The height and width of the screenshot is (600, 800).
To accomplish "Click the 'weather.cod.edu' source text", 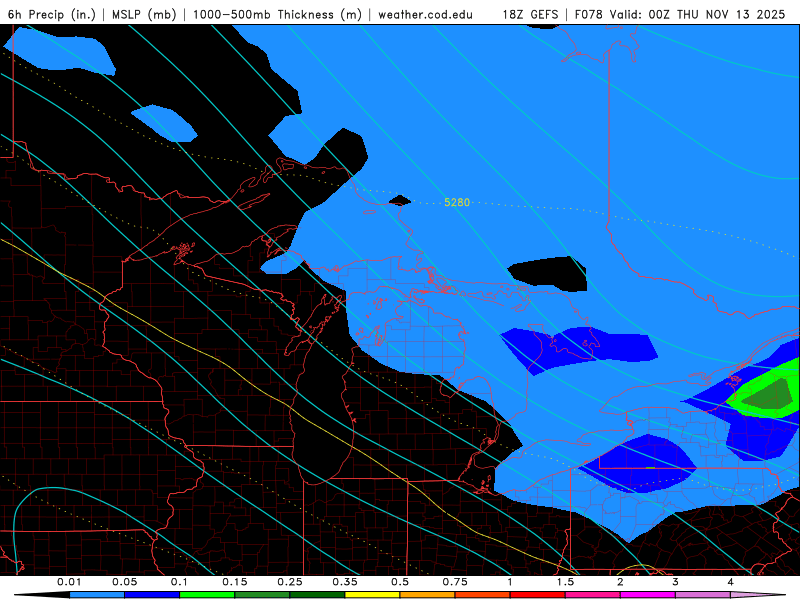I will [425, 14].
